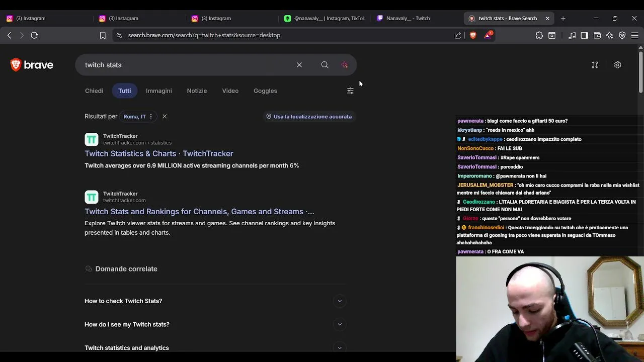Image resolution: width=644 pixels, height=362 pixels.
Task: Click the search magnifier icon
Action: point(325,65)
